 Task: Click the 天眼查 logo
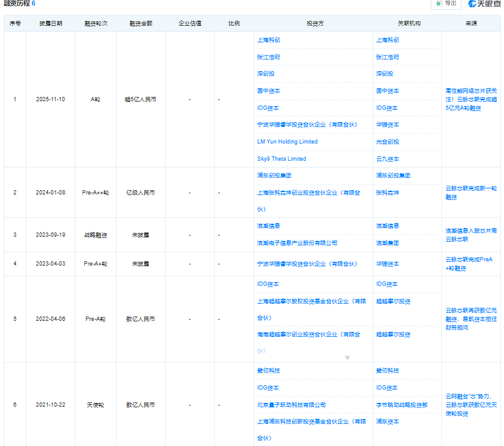484,4
